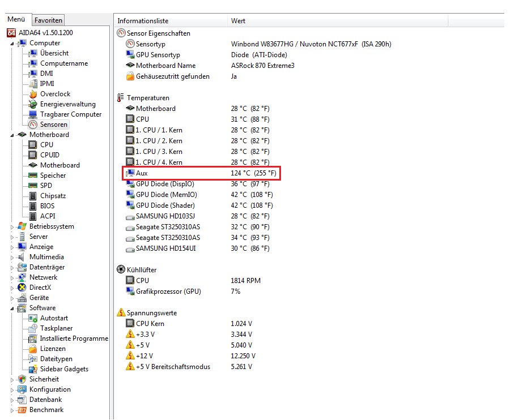Viewport: 515px width, 420px height.
Task: Select the Aux temperature row
Action: point(201,173)
